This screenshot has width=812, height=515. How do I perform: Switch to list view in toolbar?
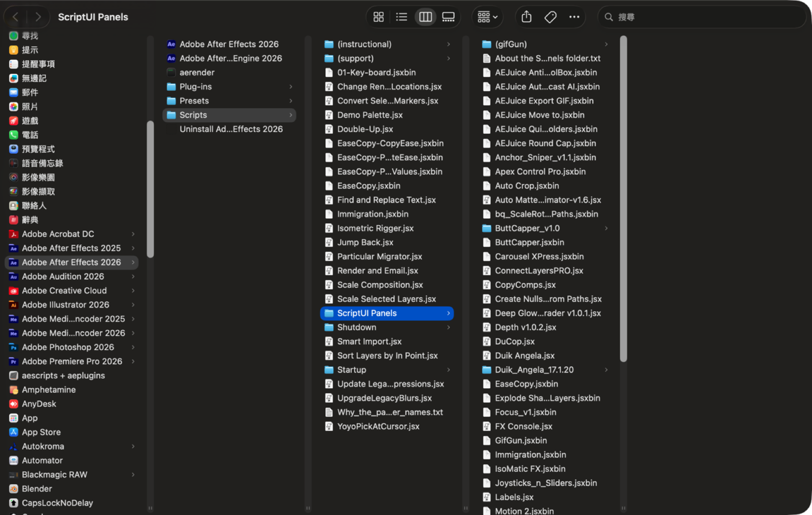(401, 17)
